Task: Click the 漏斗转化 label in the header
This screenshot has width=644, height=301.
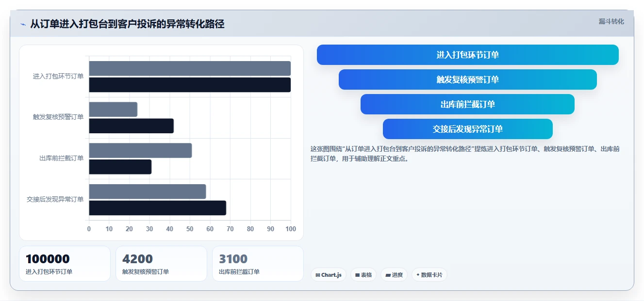Action: pos(611,21)
